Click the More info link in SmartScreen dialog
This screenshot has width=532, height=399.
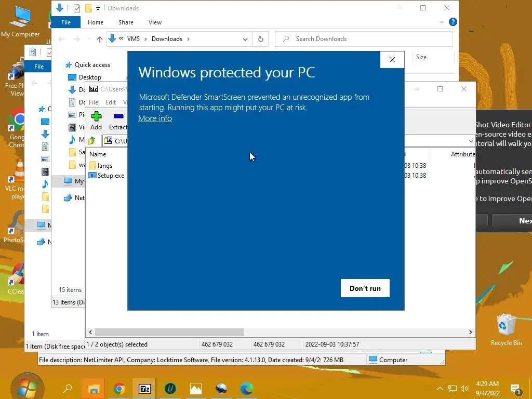[155, 118]
